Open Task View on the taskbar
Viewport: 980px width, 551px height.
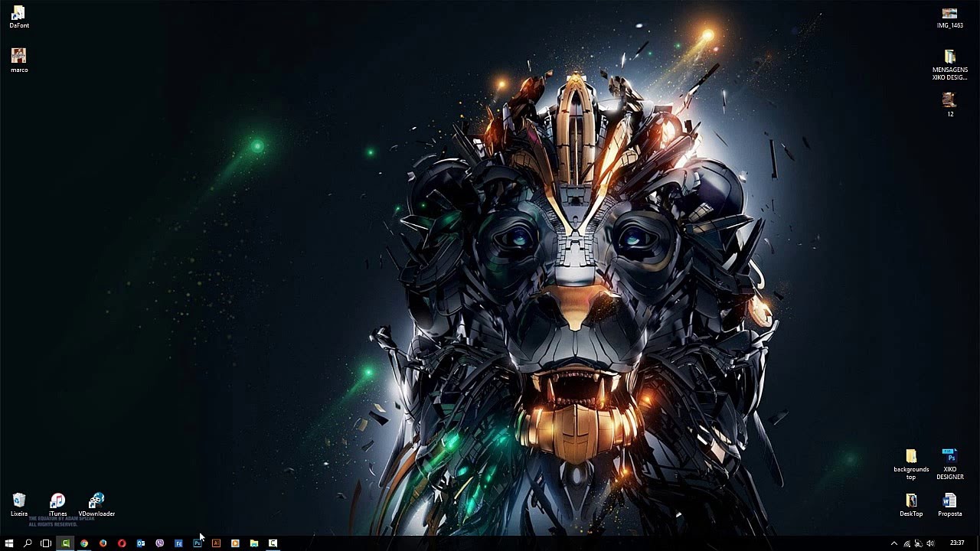[46, 543]
